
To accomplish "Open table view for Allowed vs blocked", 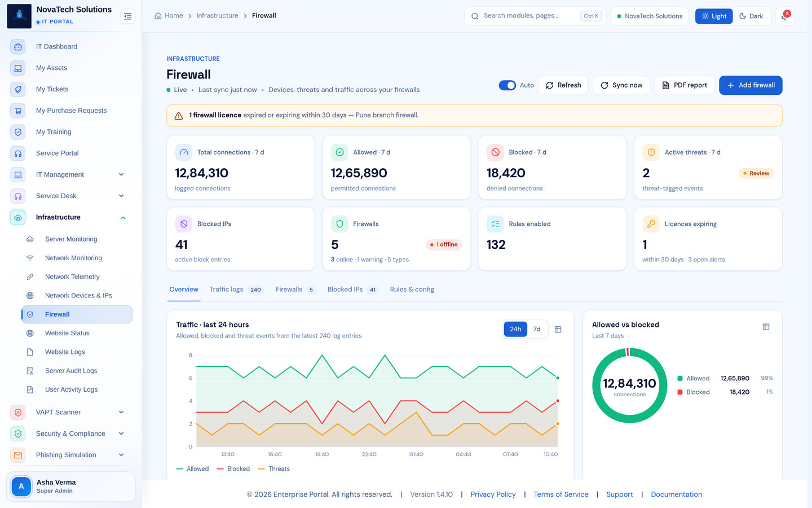I will [x=766, y=327].
